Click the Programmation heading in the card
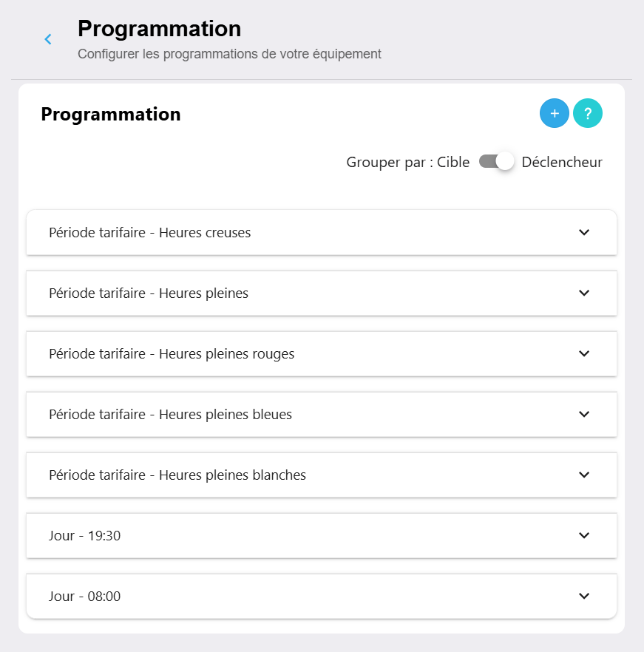Viewport: 644px width, 652px height. [x=110, y=114]
